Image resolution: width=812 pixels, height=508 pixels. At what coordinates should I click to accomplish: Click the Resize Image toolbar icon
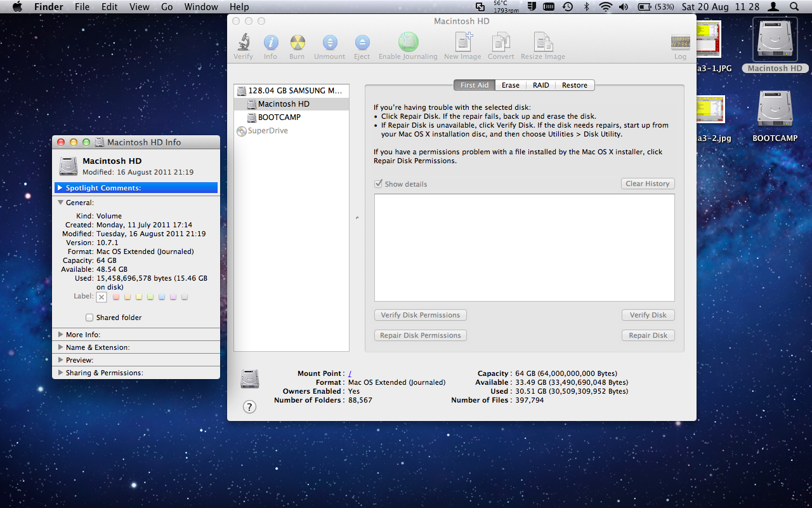(x=543, y=42)
